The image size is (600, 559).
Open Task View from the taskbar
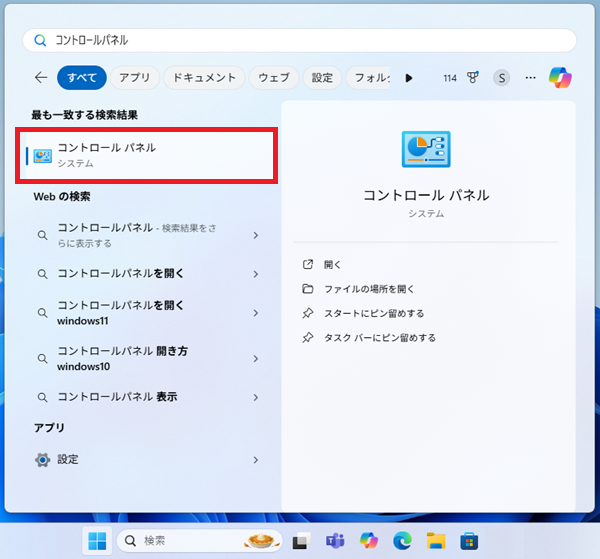(x=302, y=541)
